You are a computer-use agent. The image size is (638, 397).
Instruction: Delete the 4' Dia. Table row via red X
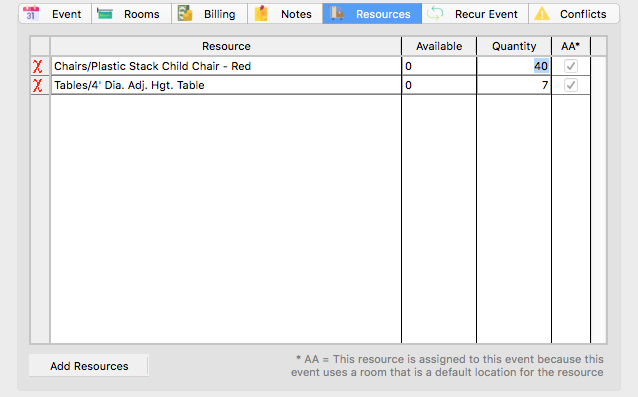[x=37, y=85]
